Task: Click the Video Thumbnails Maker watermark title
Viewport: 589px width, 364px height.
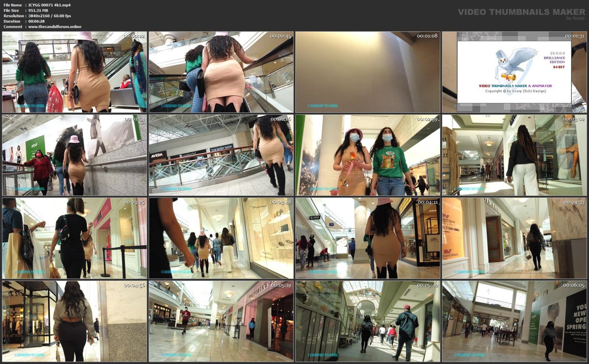Action: tap(521, 12)
